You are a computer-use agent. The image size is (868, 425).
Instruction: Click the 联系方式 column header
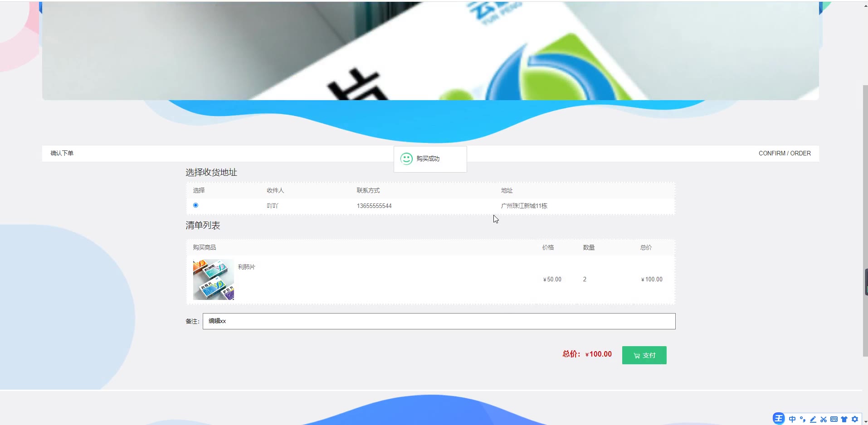[x=368, y=190]
